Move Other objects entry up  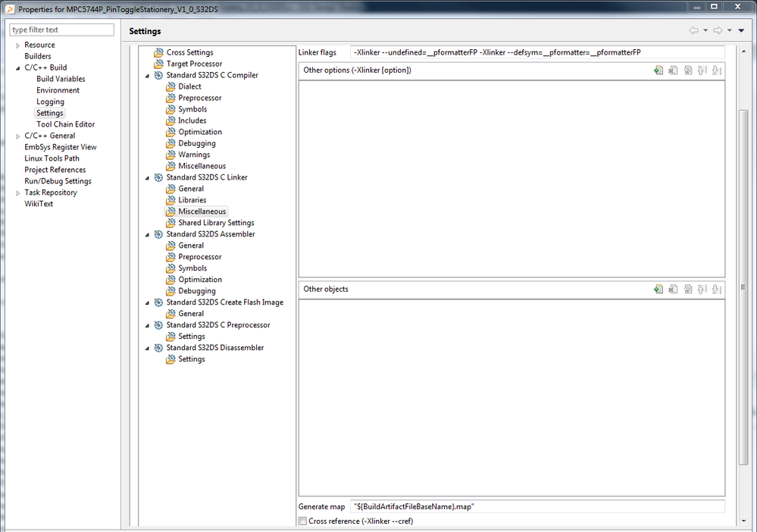click(x=702, y=289)
